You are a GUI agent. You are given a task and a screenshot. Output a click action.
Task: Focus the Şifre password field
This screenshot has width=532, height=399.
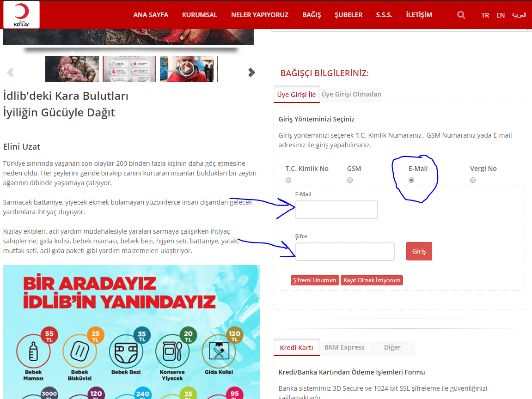(x=345, y=252)
